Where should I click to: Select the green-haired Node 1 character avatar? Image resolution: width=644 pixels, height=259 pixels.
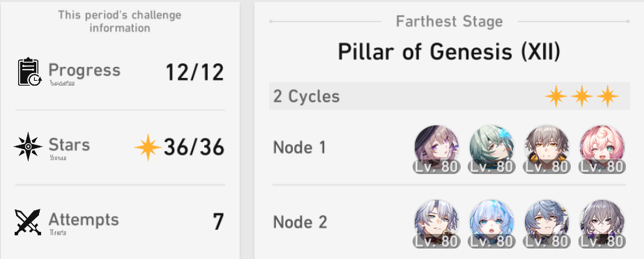tap(491, 148)
